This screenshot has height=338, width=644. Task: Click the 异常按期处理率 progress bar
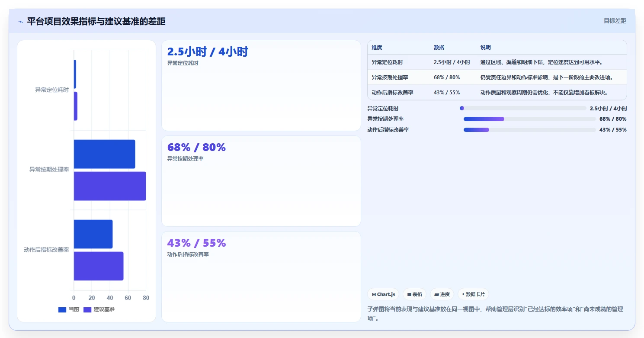[530, 119]
